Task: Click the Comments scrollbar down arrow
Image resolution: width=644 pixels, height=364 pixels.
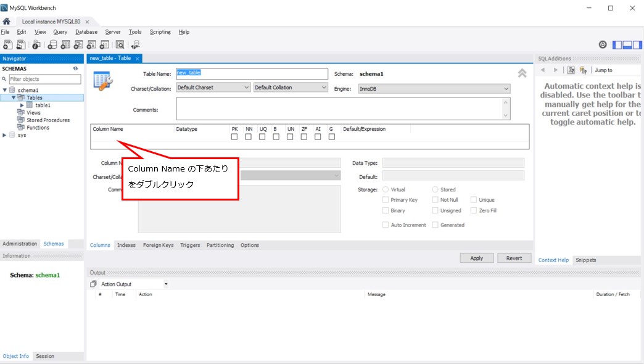Action: coord(506,115)
